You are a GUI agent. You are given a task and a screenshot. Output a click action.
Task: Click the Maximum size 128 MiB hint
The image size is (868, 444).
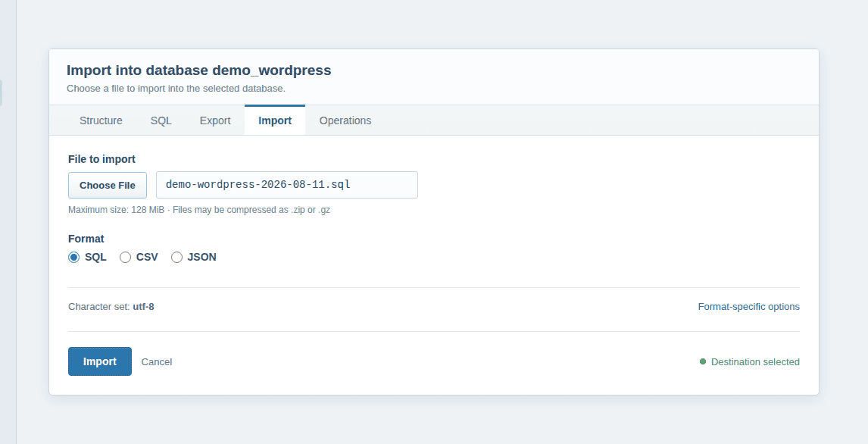coord(199,210)
